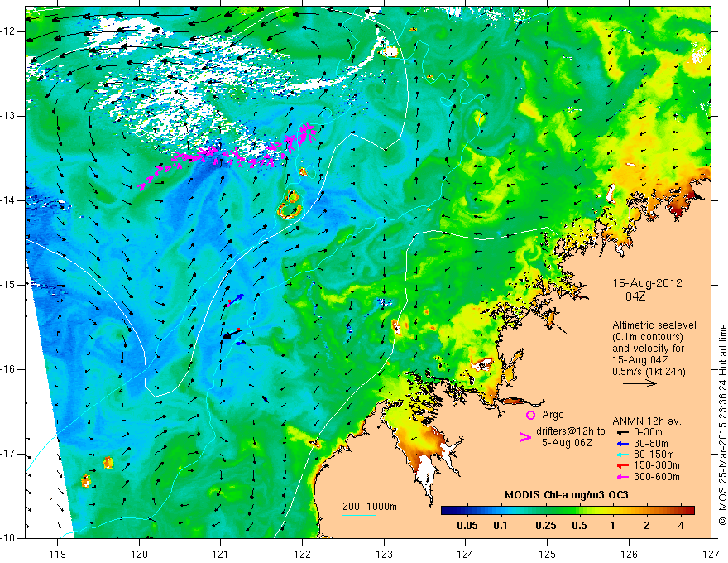
Task: Click the 'drifters@12h to' legend label
Action: pos(571,431)
